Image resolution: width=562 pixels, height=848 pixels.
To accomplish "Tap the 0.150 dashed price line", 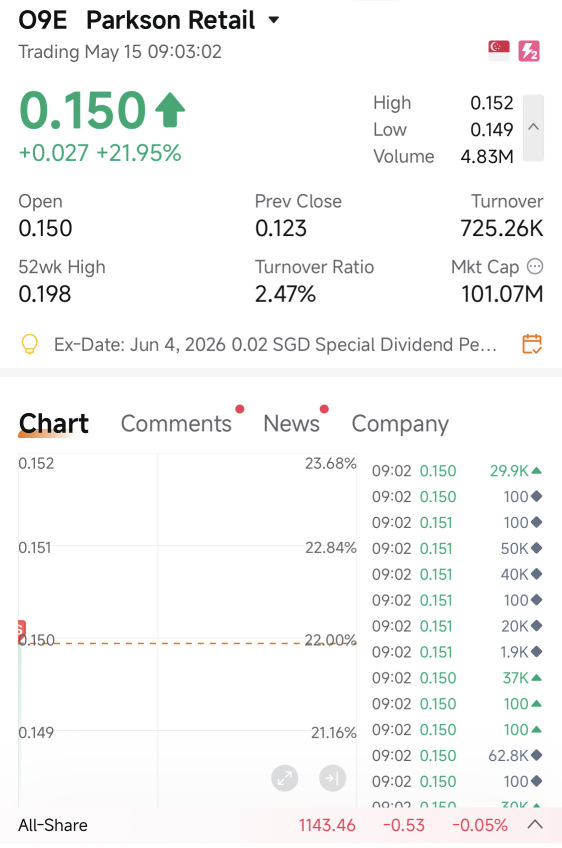I will click(187, 643).
